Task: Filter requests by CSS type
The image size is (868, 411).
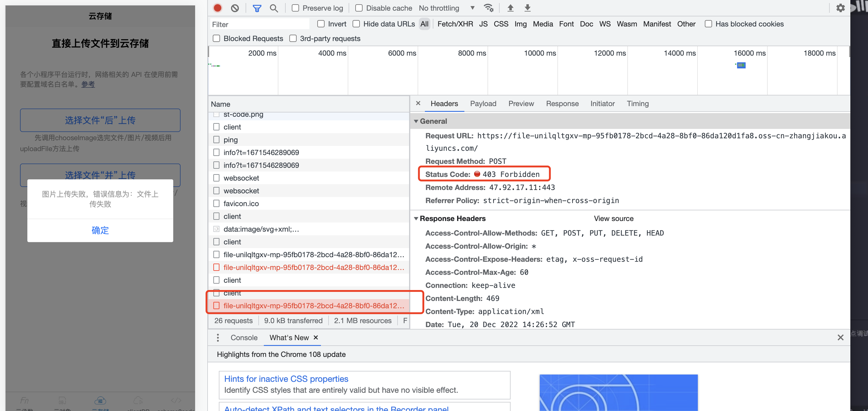Action: [501, 24]
